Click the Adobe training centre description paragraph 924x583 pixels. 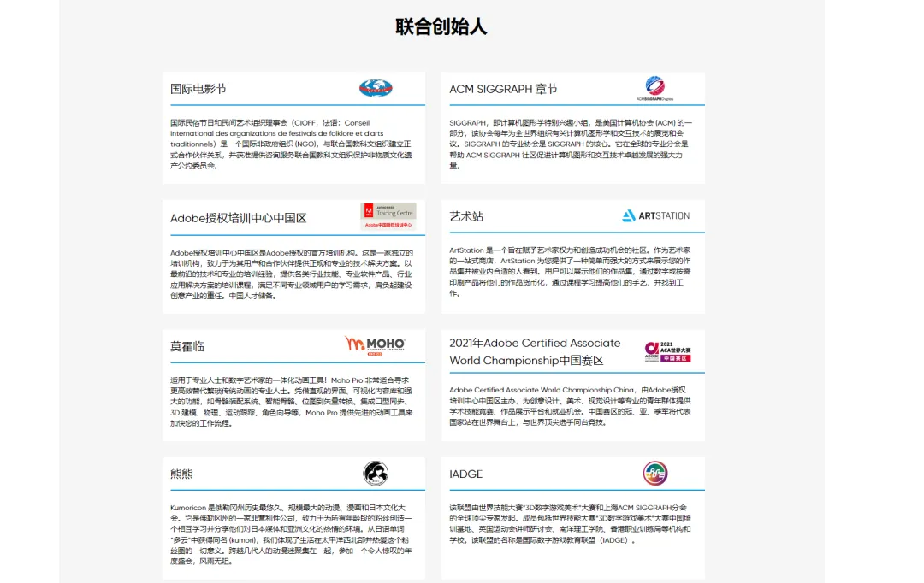click(x=291, y=274)
